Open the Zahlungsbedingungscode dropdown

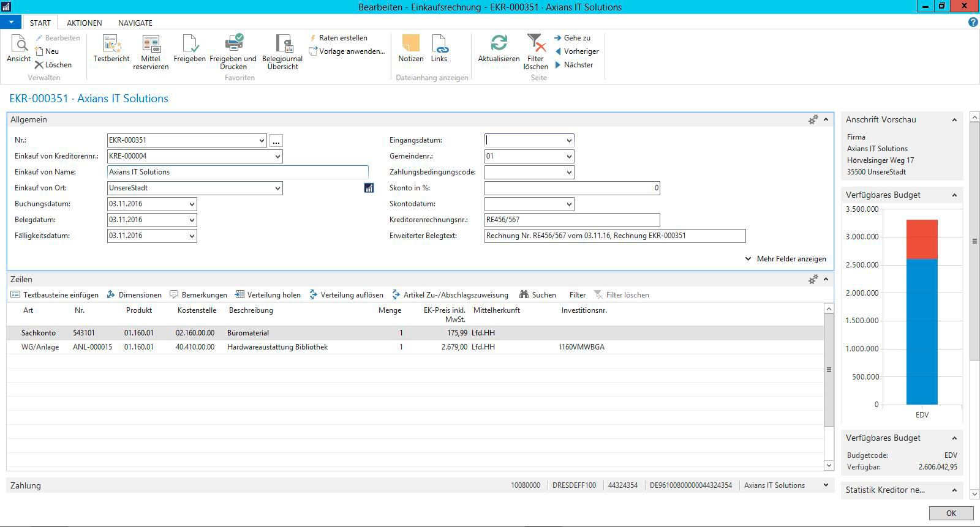568,173
